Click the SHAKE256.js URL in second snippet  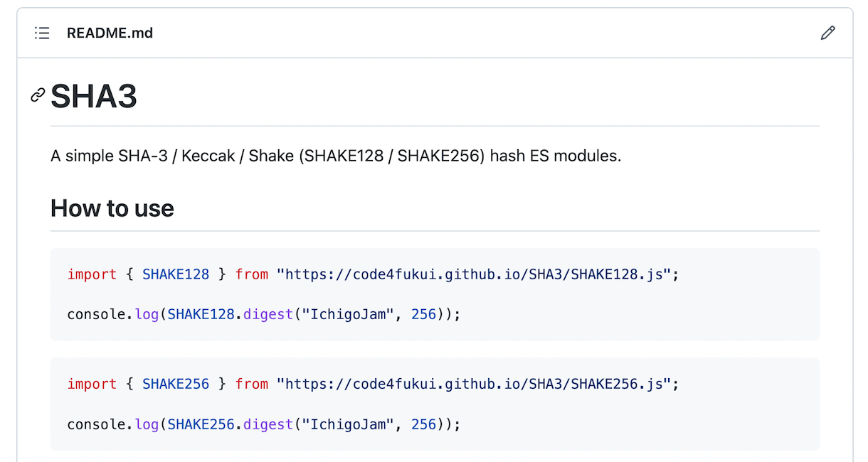coord(475,384)
